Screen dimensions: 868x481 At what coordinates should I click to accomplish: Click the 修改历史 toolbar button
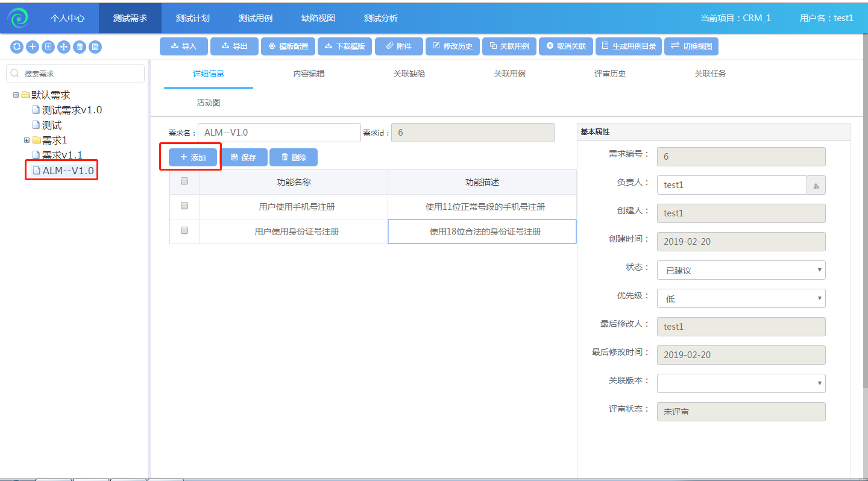(452, 46)
